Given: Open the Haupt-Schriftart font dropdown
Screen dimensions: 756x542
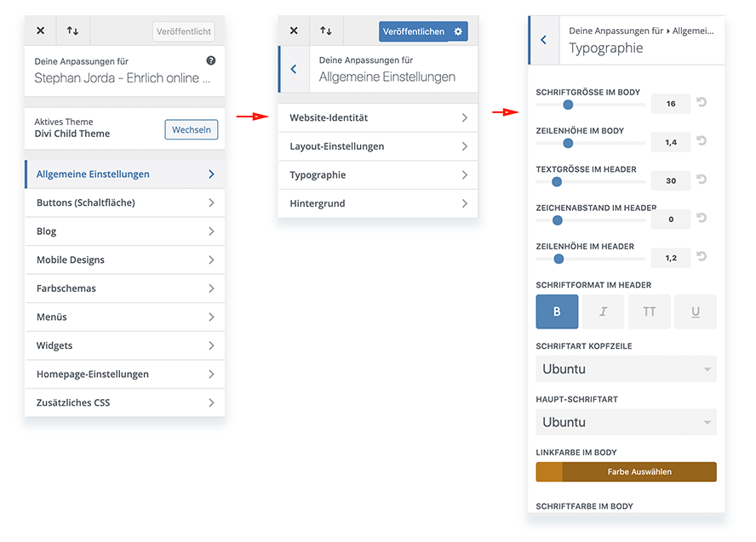Looking at the screenshot, I should (x=626, y=422).
